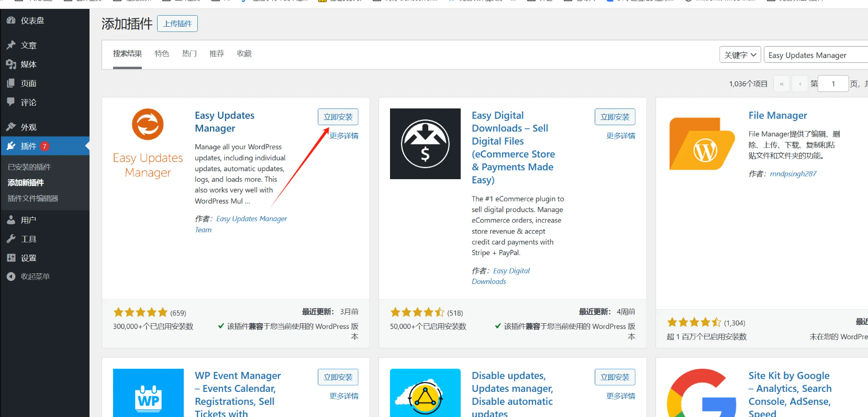Image resolution: width=868 pixels, height=417 pixels.
Task: Click the first page « pagination button
Action: tap(781, 83)
